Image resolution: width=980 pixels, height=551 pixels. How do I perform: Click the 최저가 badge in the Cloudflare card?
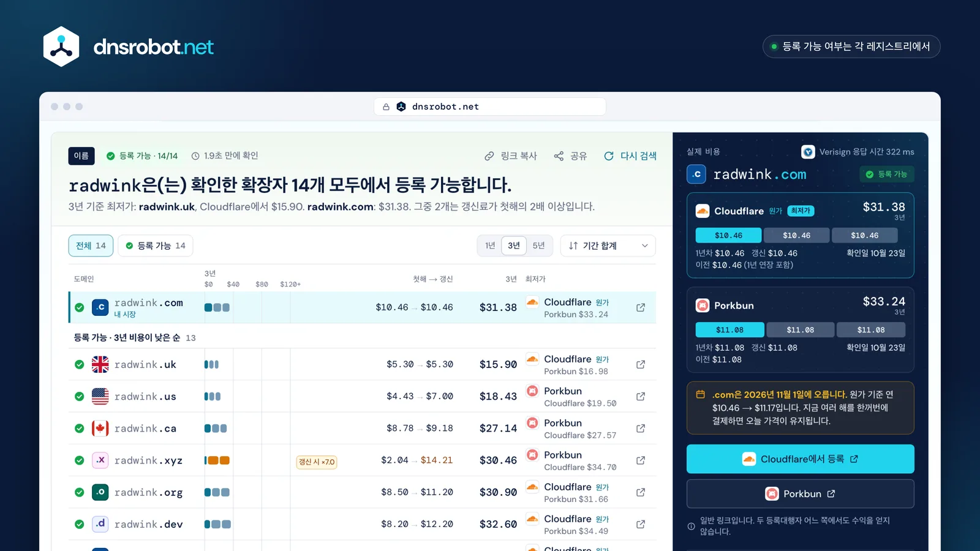click(x=801, y=211)
